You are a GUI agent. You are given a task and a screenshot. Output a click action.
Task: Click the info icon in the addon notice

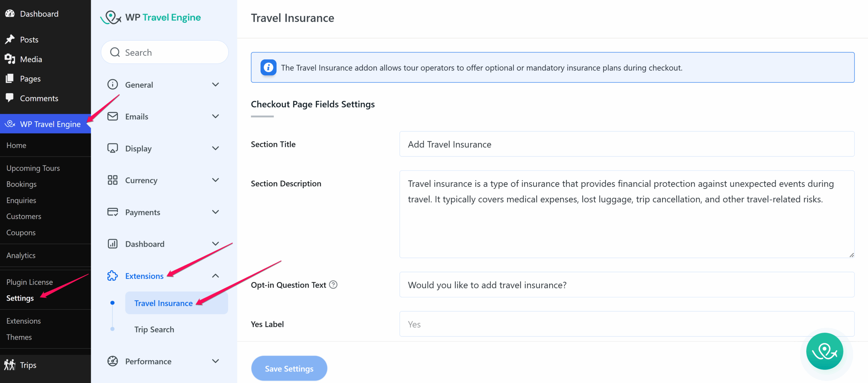[x=268, y=67]
